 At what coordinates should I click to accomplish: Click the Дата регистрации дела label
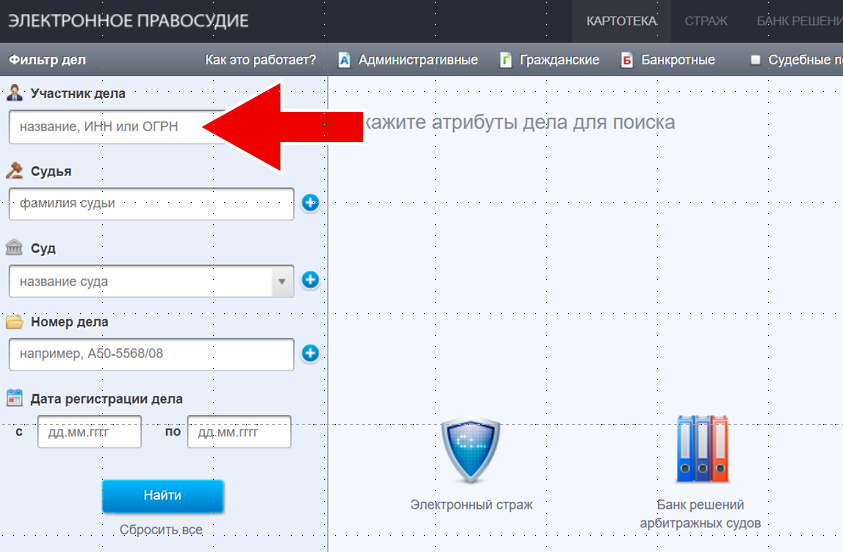[x=106, y=399]
